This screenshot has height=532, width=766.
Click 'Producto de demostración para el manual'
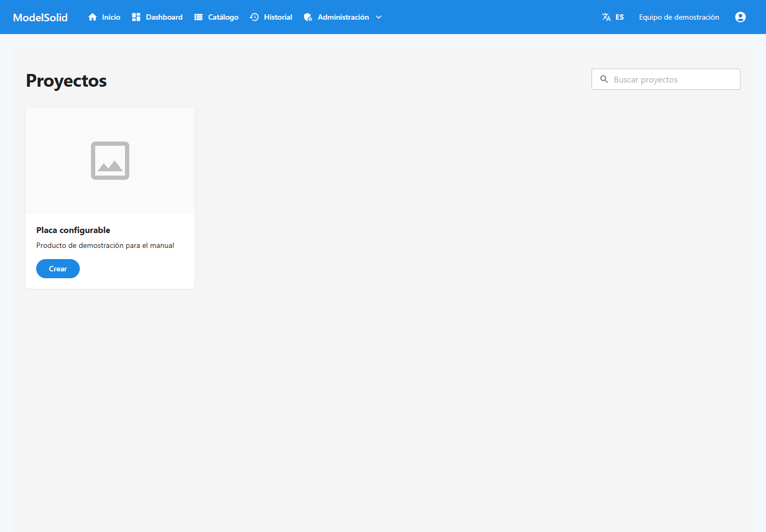coord(105,245)
